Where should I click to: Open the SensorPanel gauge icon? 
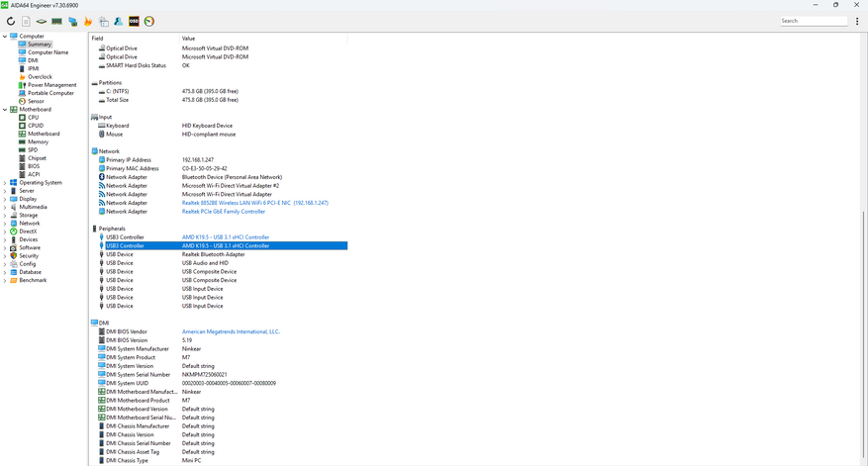pyautogui.click(x=148, y=22)
